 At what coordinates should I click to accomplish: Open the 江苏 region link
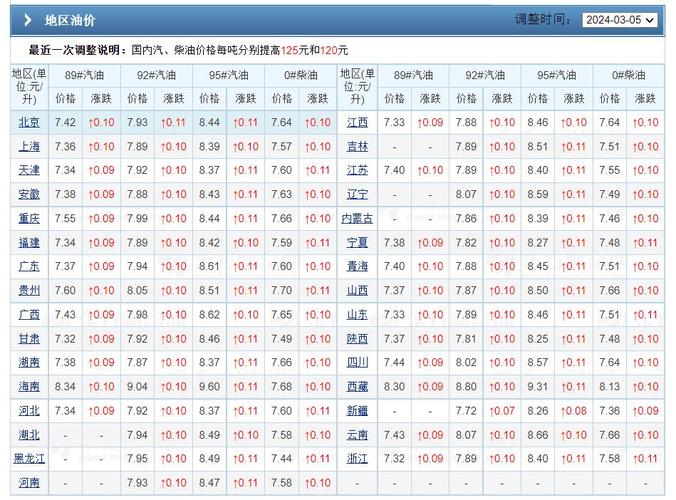tap(357, 170)
